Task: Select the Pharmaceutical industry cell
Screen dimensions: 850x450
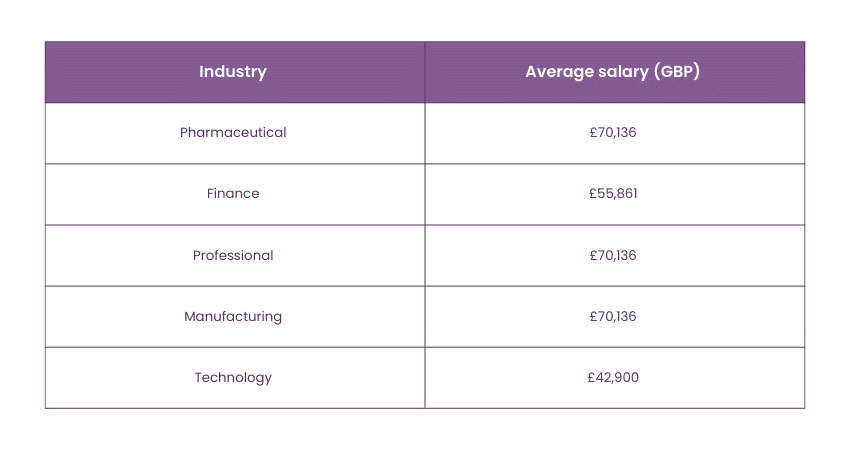Action: [x=233, y=133]
